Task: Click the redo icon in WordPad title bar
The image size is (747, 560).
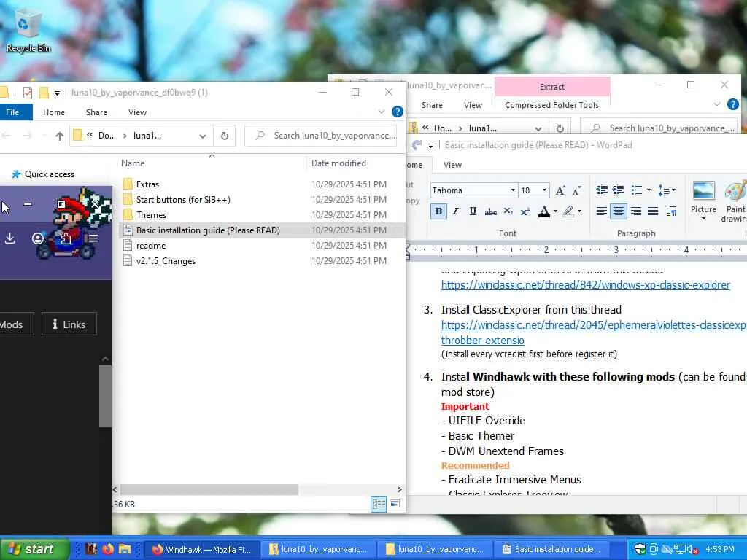Action: pos(417,145)
